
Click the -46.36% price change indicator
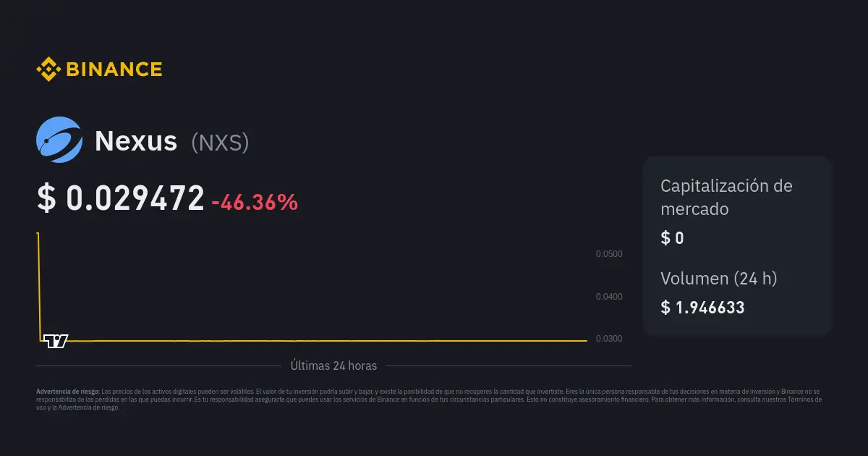255,202
